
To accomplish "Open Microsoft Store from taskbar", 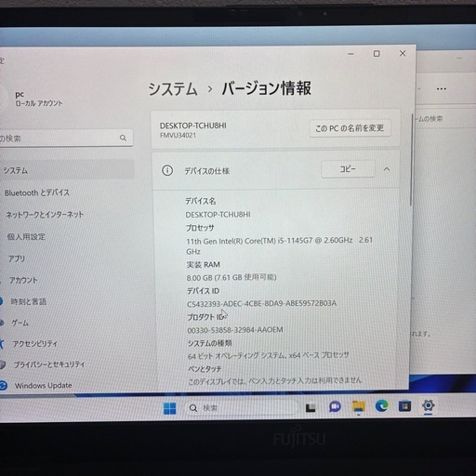I will [x=404, y=406].
